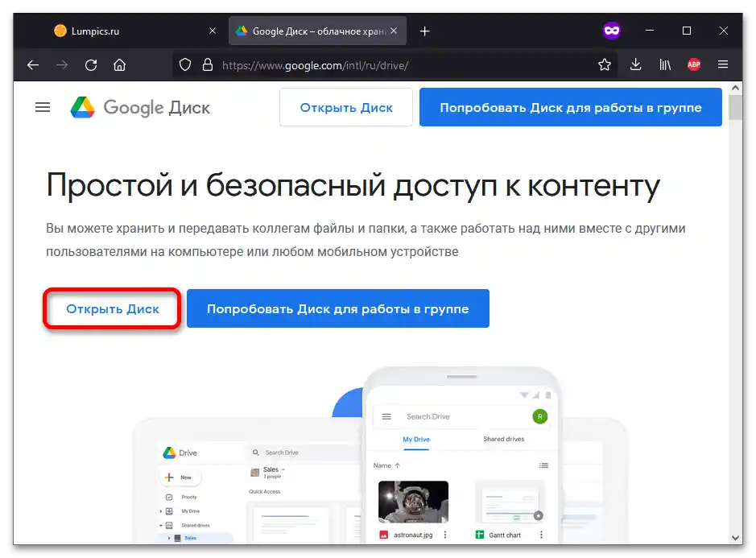Viewport: 756px width, 558px height.
Task: Select the Google Диск tab
Action: [x=317, y=31]
